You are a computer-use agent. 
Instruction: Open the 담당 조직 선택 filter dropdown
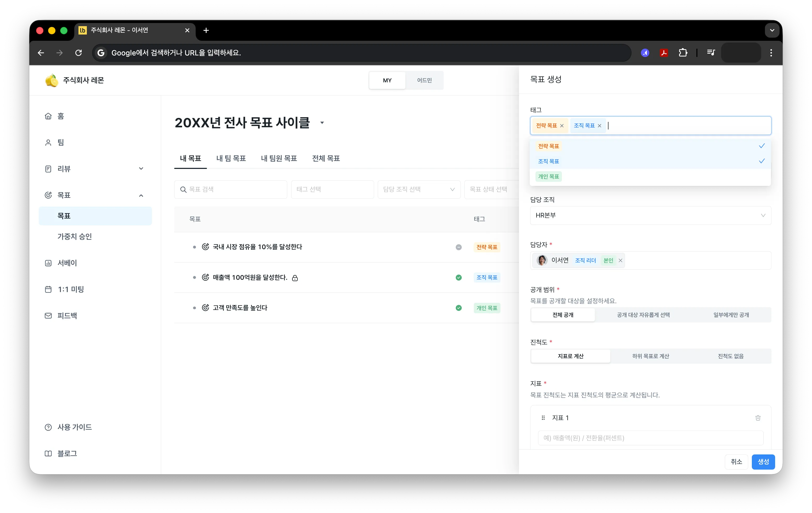[x=419, y=189]
